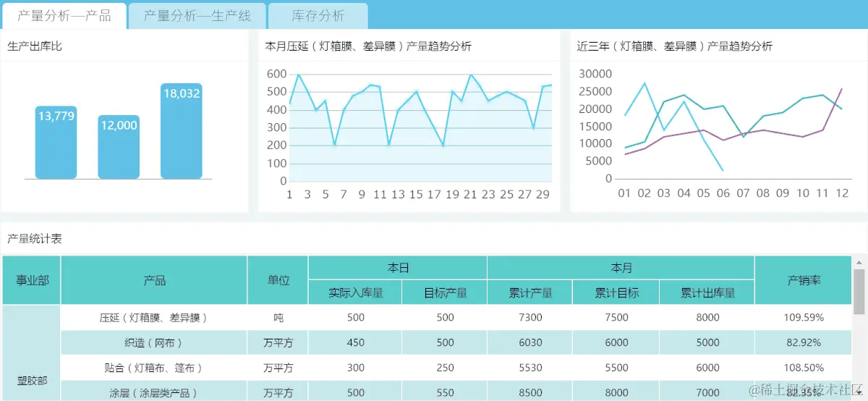
Task: Open the 库存分析 tab
Action: click(x=318, y=16)
